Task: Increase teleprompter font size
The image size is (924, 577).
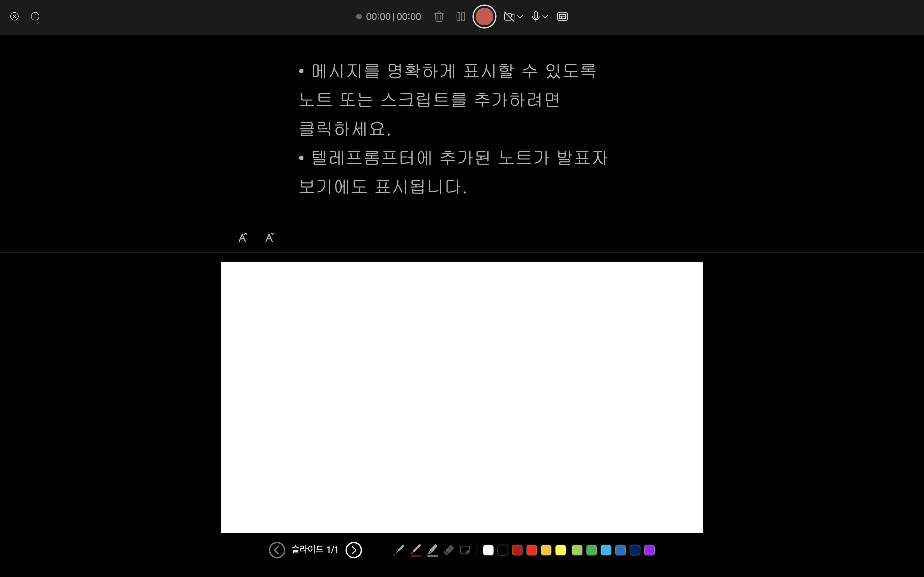Action: pos(243,238)
